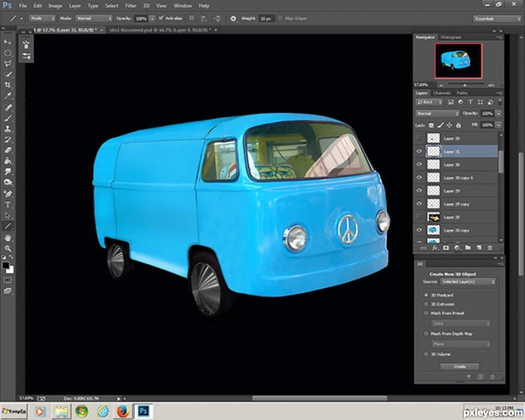Open the 3D menu

[146, 6]
